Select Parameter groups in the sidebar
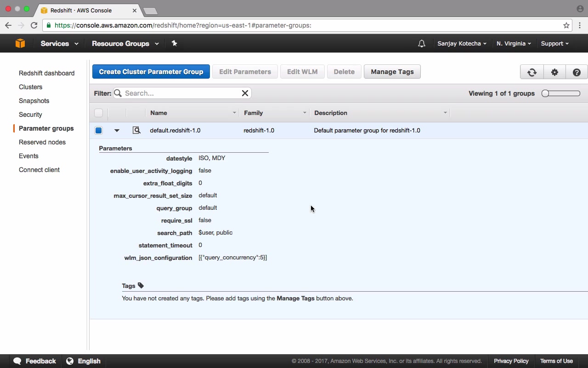 (46, 128)
